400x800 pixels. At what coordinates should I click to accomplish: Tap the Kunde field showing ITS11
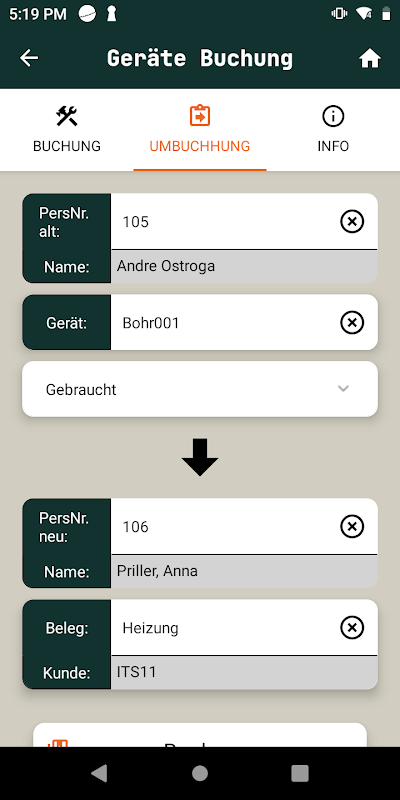(244, 672)
